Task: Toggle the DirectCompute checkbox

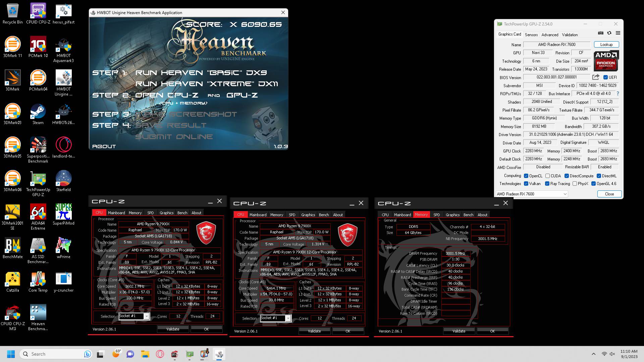Action: tap(567, 176)
